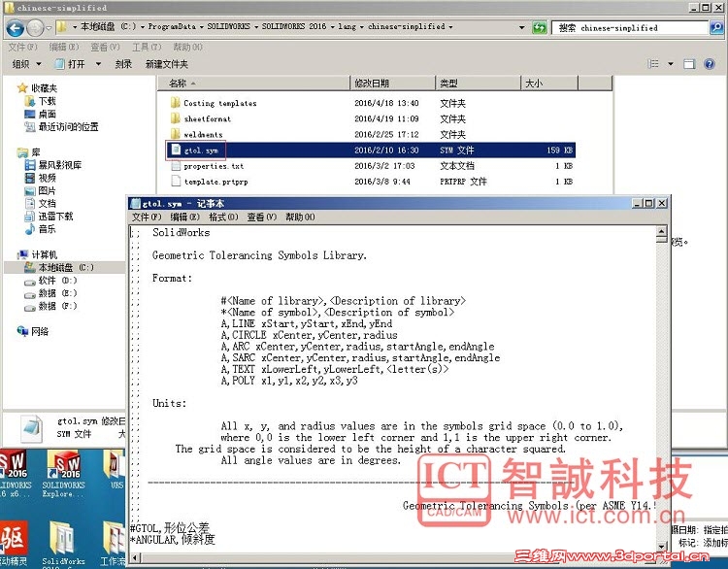Open the view options dropdown arrow

coord(671,64)
